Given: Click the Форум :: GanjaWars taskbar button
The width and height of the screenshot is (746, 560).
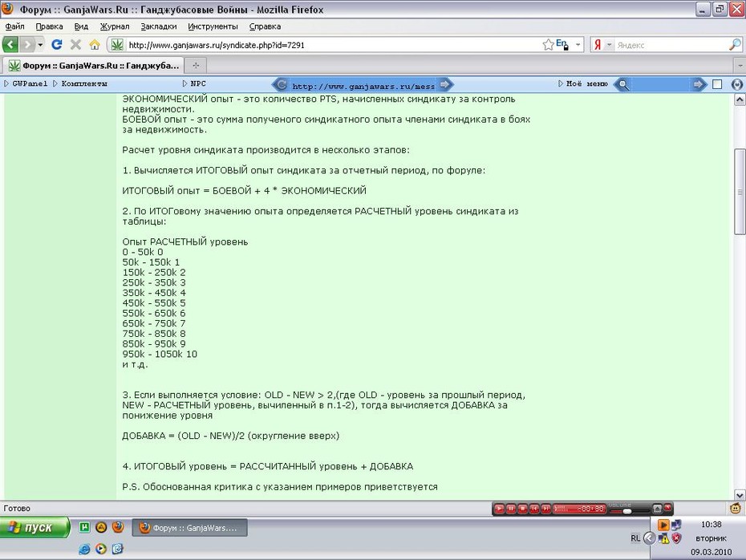Looking at the screenshot, I should click(x=189, y=528).
